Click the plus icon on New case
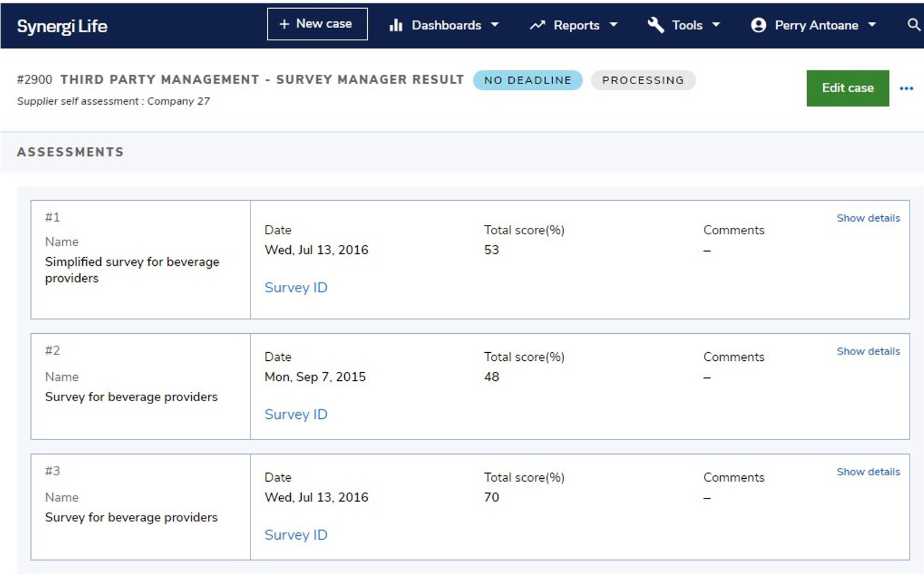This screenshot has height=576, width=924. [x=283, y=24]
